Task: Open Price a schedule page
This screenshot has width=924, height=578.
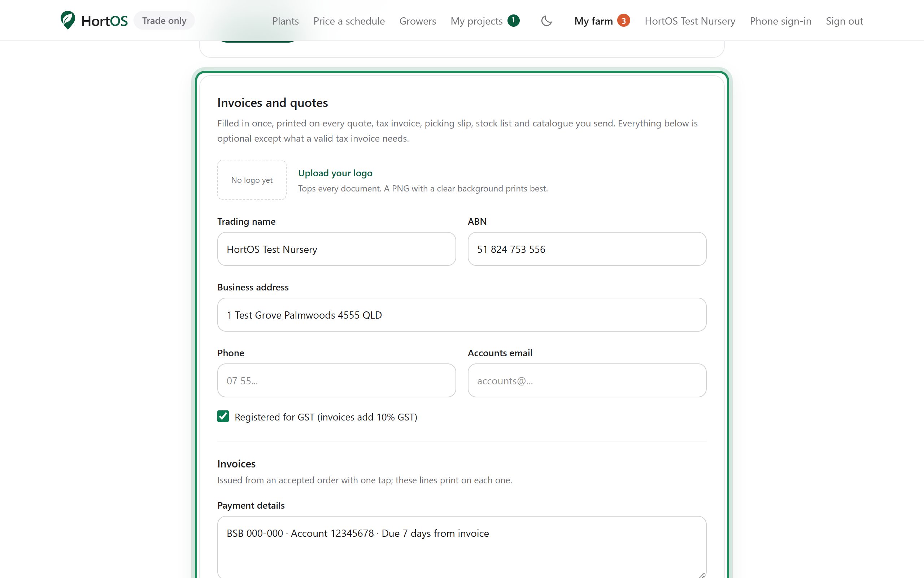Action: (349, 21)
